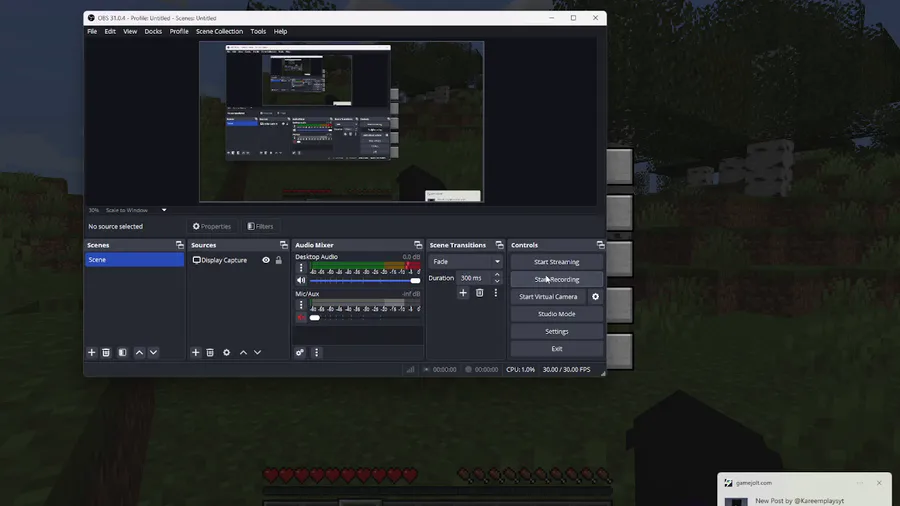Open the Edit menu
The width and height of the screenshot is (900, 506).
[110, 32]
